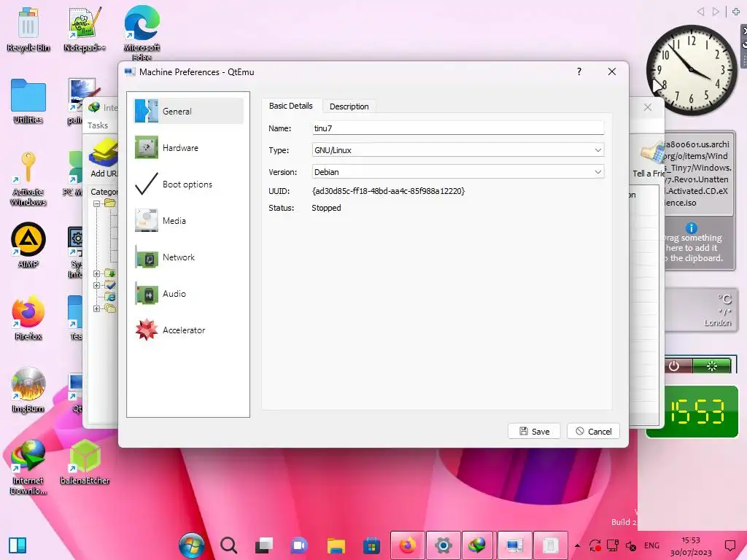The width and height of the screenshot is (747, 560).
Task: Click Add URL icon in download manager
Action: [104, 157]
